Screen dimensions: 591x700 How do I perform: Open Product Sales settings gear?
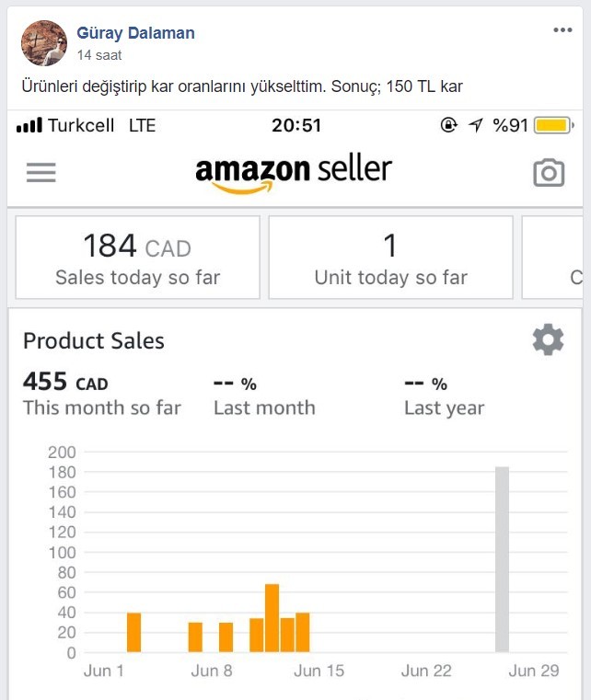click(x=548, y=339)
